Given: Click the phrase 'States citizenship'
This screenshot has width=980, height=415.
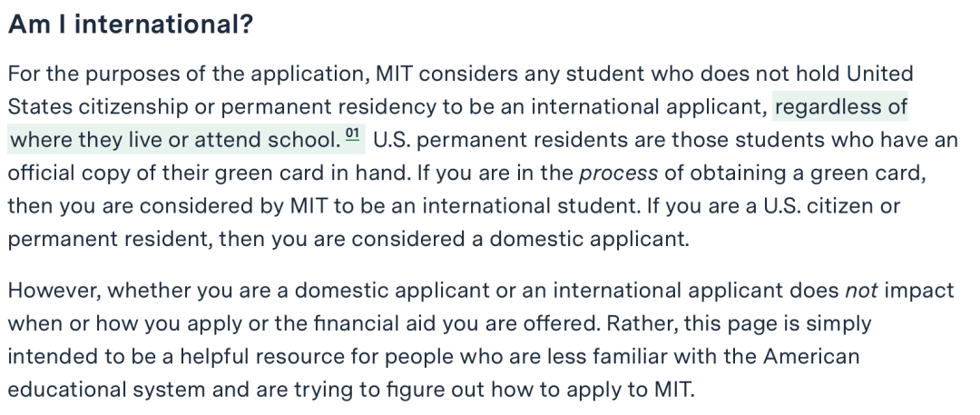Looking at the screenshot, I should click(x=97, y=107).
